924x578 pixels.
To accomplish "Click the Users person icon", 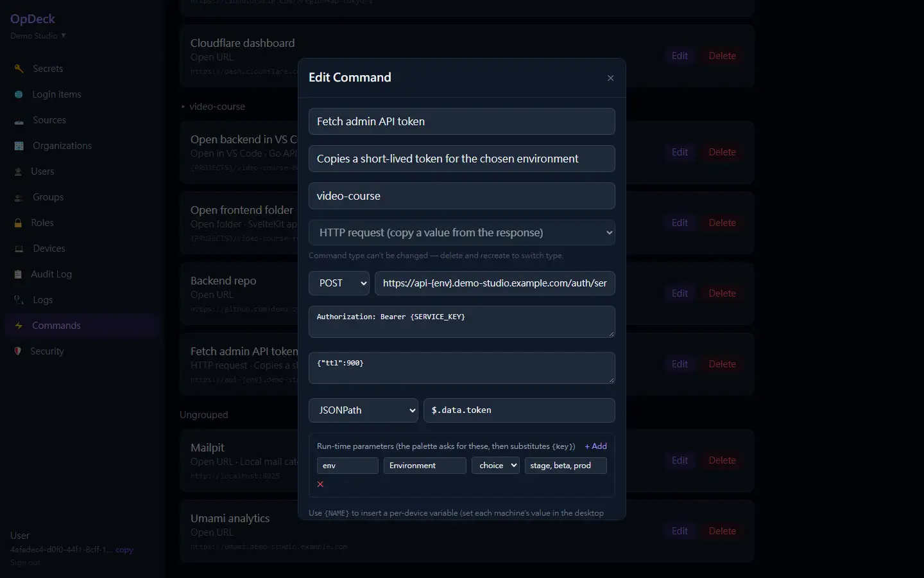I will [18, 171].
